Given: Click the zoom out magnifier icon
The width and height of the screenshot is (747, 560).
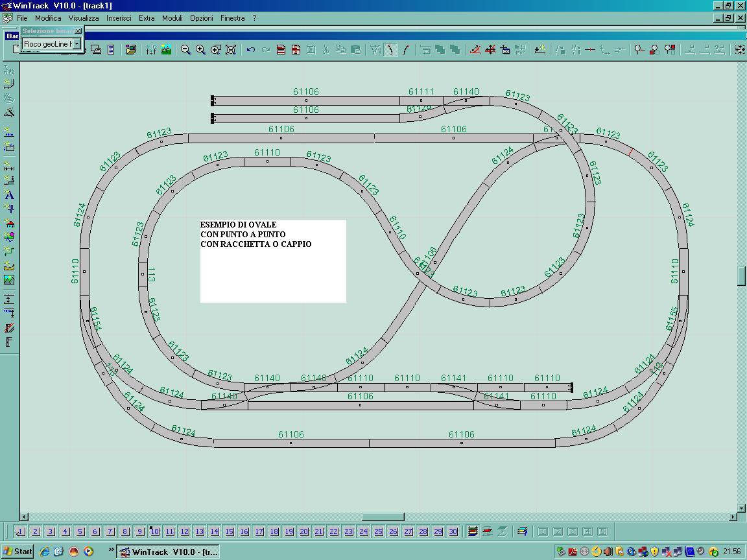Looking at the screenshot, I should coord(186,49).
